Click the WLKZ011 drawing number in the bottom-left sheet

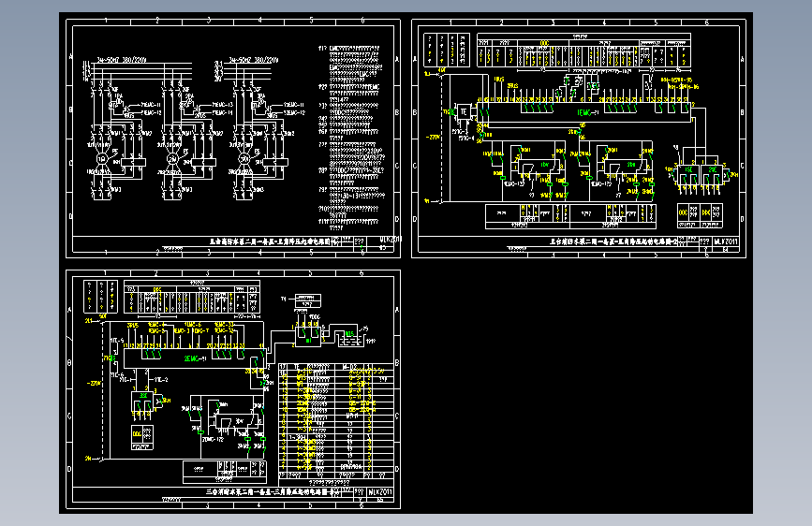[379, 491]
